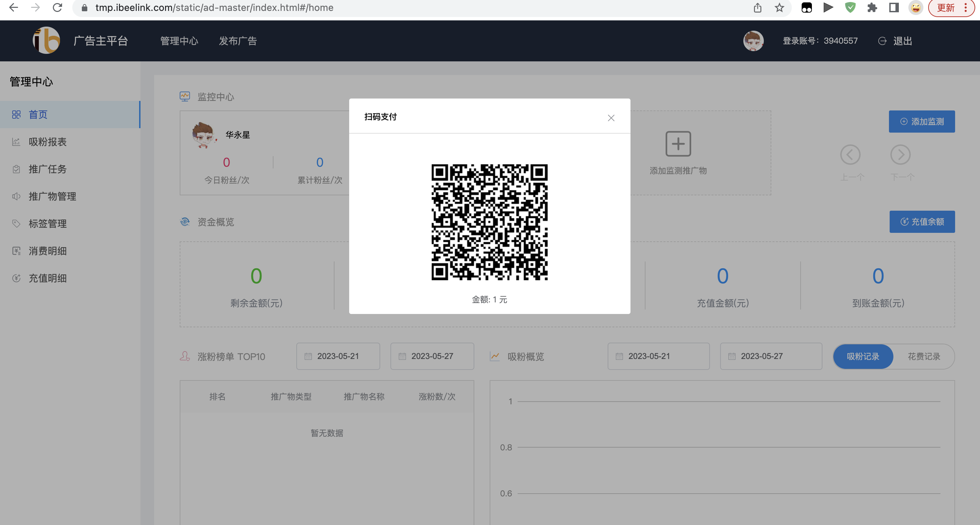
Task: Click the 华永星 avatar in monitor card
Action: point(204,135)
